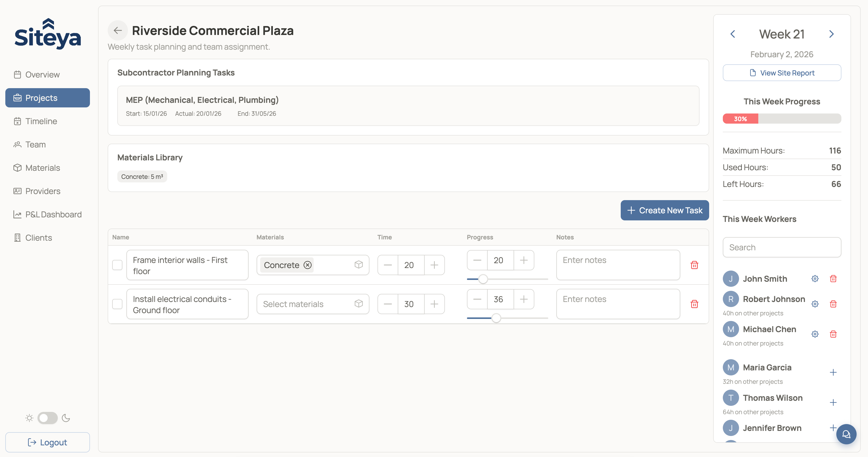Click Create New Task
The image size is (868, 457).
click(x=665, y=210)
